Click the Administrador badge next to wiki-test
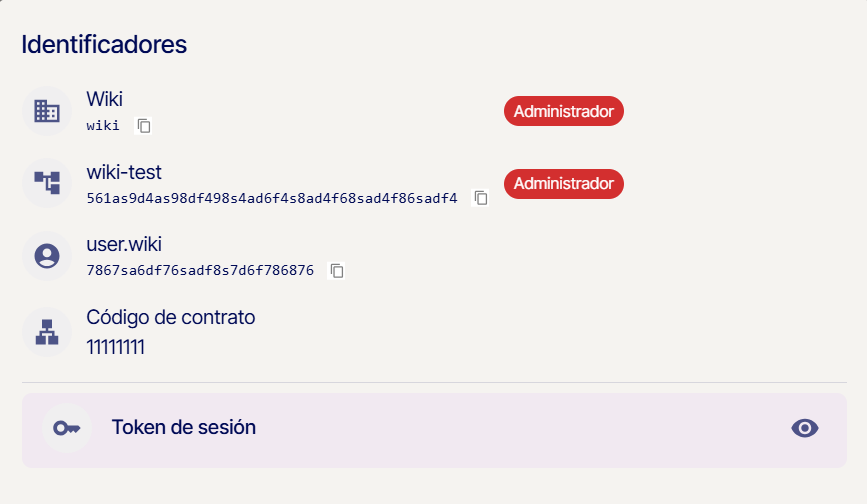Image resolution: width=867 pixels, height=504 pixels. click(563, 184)
